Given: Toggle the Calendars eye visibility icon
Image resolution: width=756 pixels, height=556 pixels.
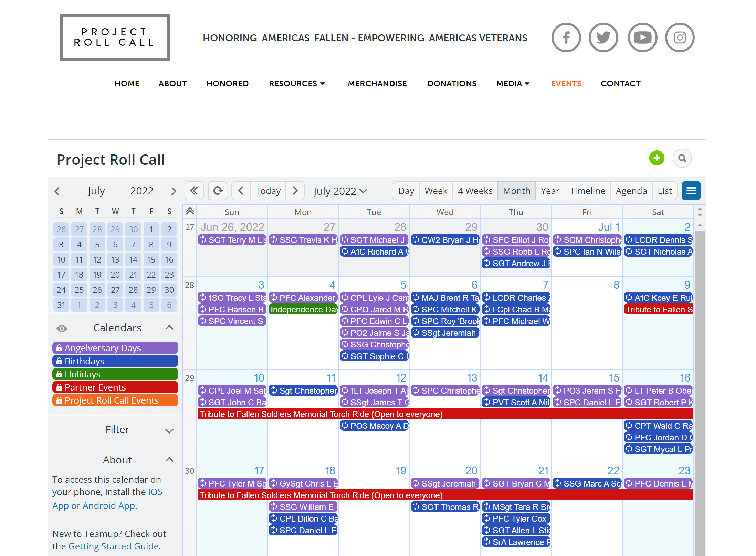Looking at the screenshot, I should coord(62,328).
